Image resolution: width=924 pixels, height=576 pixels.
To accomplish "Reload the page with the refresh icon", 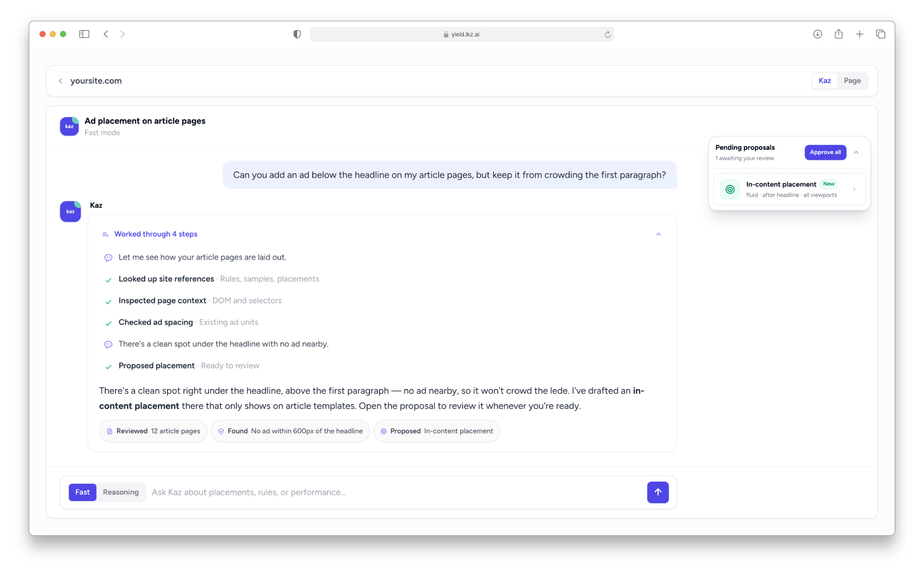I will [607, 34].
